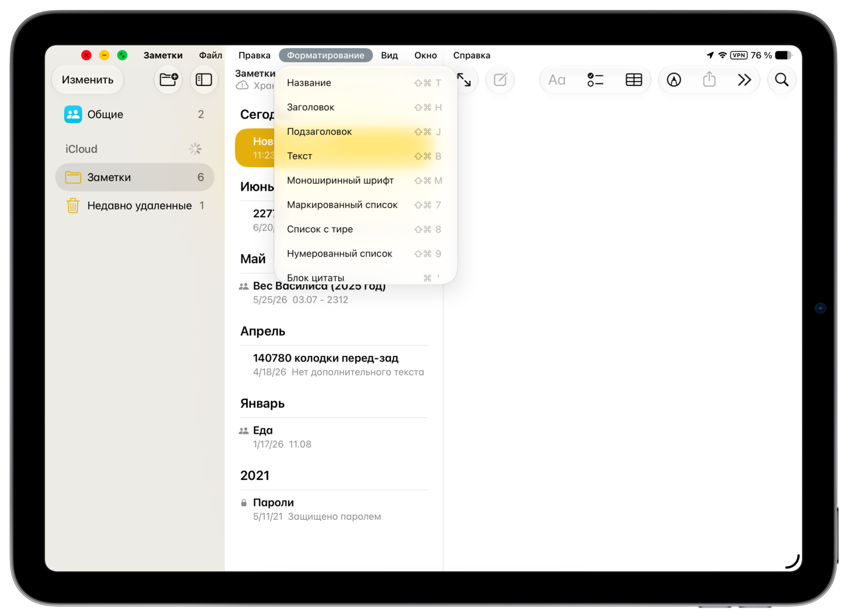Choose Моноширинный шрифт option
The image size is (847, 616).
click(366, 180)
